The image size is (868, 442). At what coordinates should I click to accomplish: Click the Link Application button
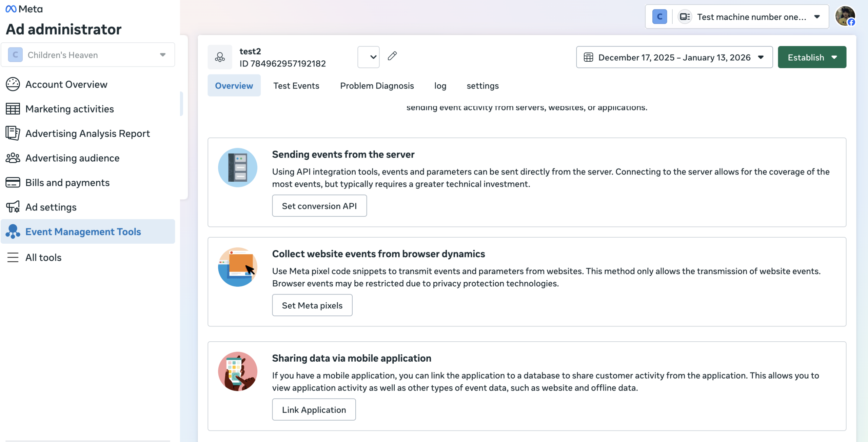pyautogui.click(x=314, y=409)
